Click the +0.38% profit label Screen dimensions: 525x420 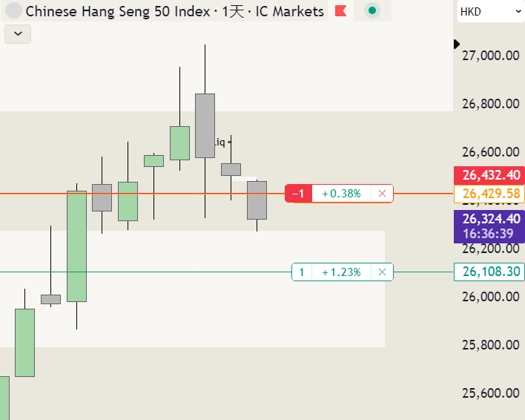click(342, 194)
